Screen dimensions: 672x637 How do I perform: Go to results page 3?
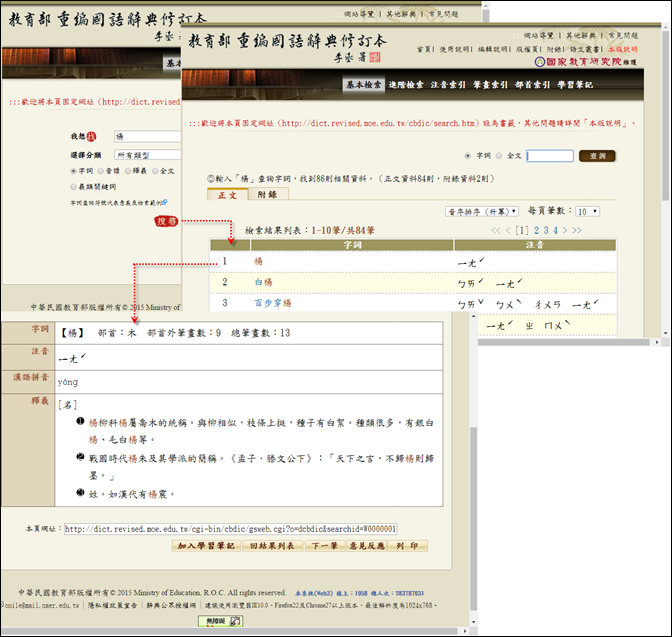546,231
